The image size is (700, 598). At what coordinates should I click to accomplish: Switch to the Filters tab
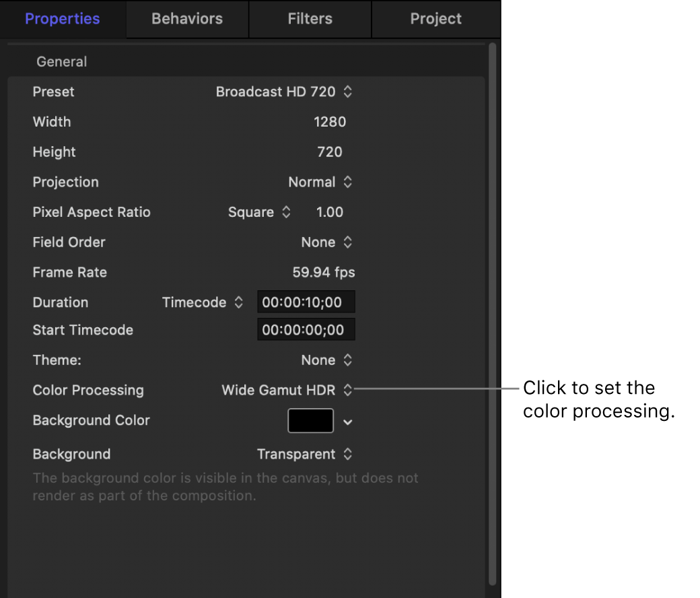tap(310, 19)
